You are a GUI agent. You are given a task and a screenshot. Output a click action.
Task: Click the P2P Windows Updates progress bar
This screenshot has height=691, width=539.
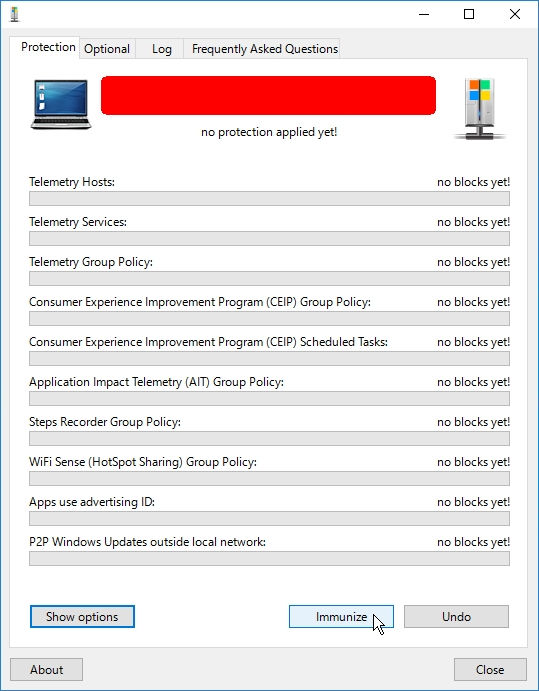click(269, 558)
